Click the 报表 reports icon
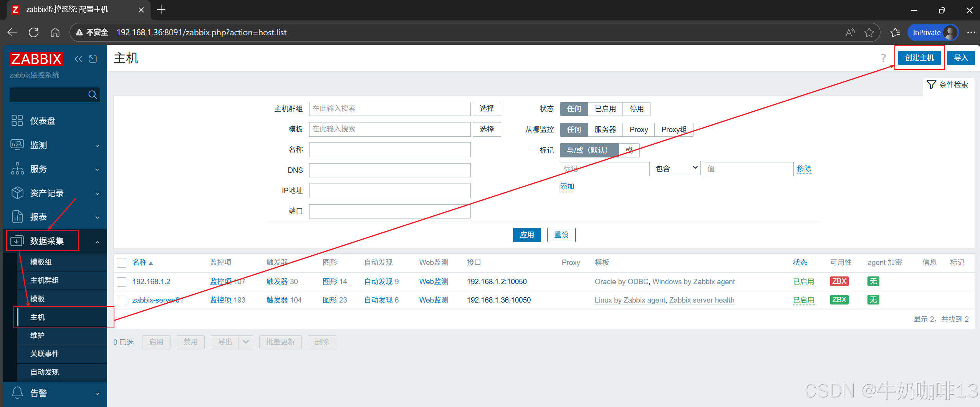Image resolution: width=980 pixels, height=407 pixels. click(x=17, y=217)
